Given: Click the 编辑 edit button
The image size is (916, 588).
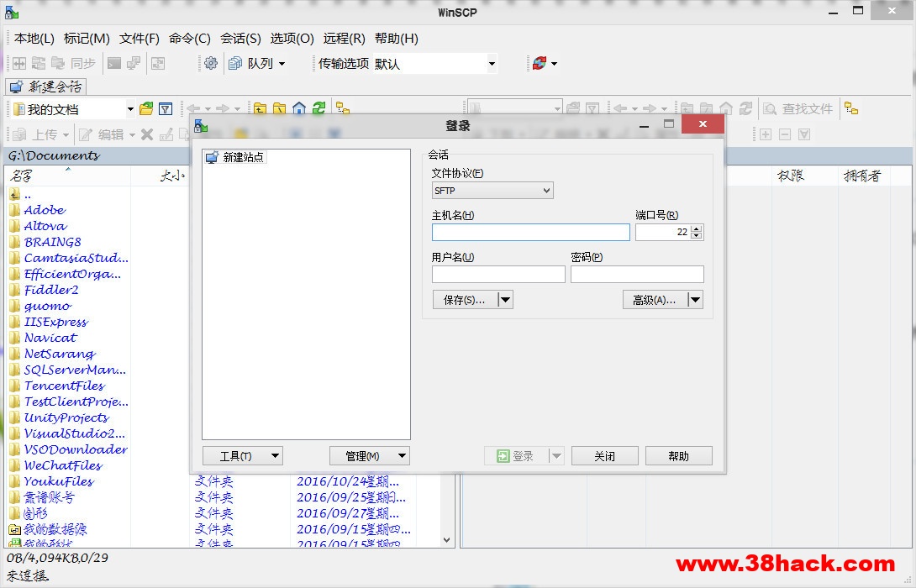Looking at the screenshot, I should coord(107,135).
